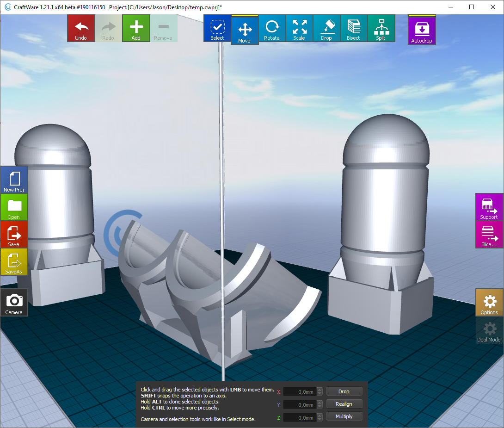Viewport: 504px width, 428px height.
Task: Click the Undo button
Action: (81, 28)
